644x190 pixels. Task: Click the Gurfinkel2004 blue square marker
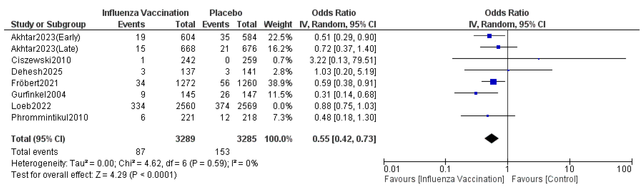pos(476,93)
